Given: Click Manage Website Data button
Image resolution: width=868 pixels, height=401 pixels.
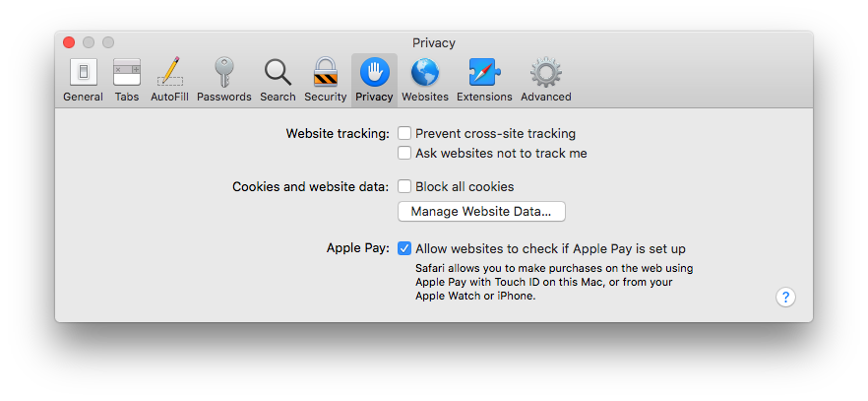Looking at the screenshot, I should (481, 212).
